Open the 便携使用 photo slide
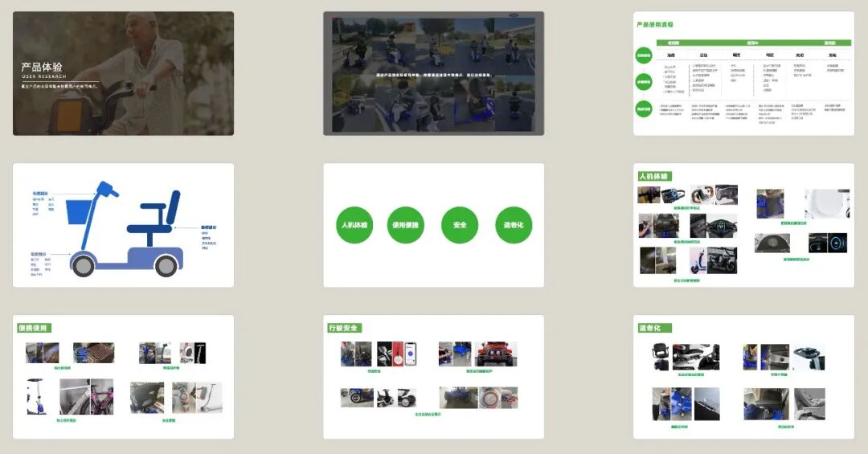 click(x=124, y=377)
